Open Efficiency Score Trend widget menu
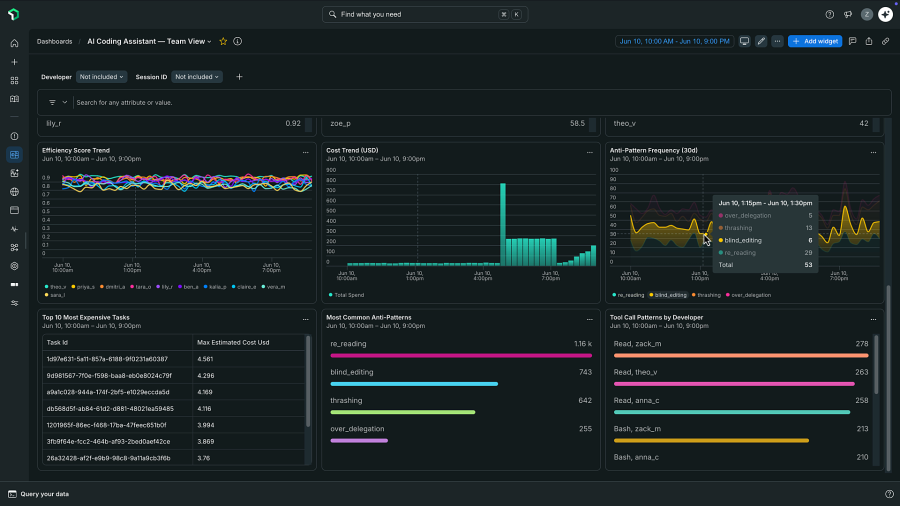The width and height of the screenshot is (900, 506). (305, 153)
